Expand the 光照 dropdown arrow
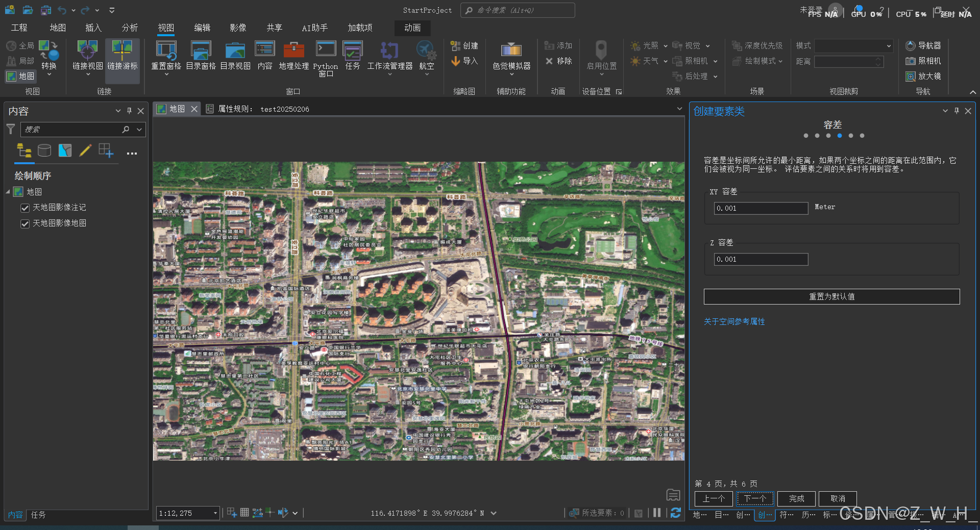Viewport: 980px width, 530px height. click(x=665, y=46)
